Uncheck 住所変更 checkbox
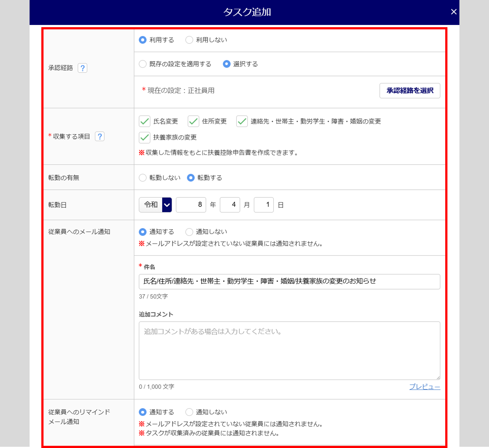489x448 pixels. click(x=193, y=121)
